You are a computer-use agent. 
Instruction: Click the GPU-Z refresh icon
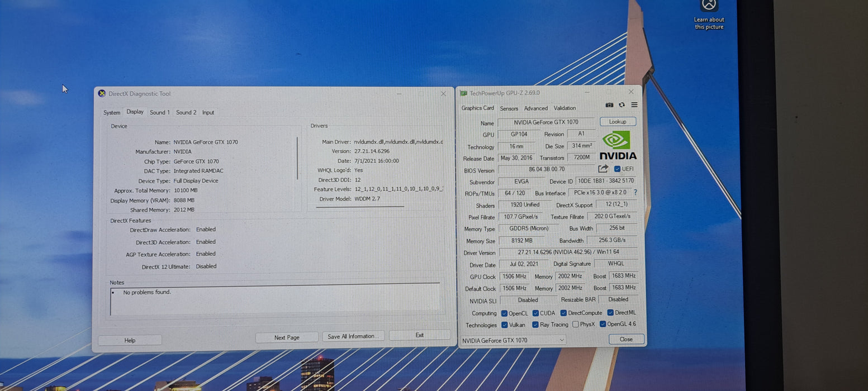(622, 105)
